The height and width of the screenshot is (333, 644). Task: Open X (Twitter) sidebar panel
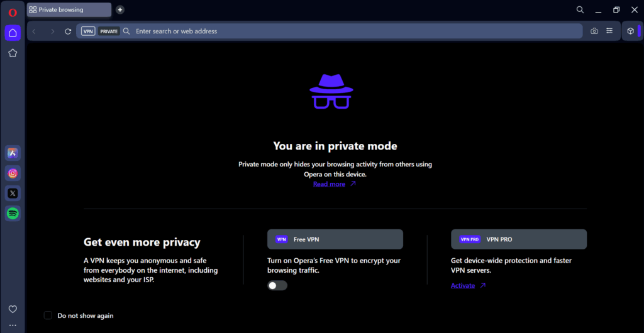pos(13,193)
